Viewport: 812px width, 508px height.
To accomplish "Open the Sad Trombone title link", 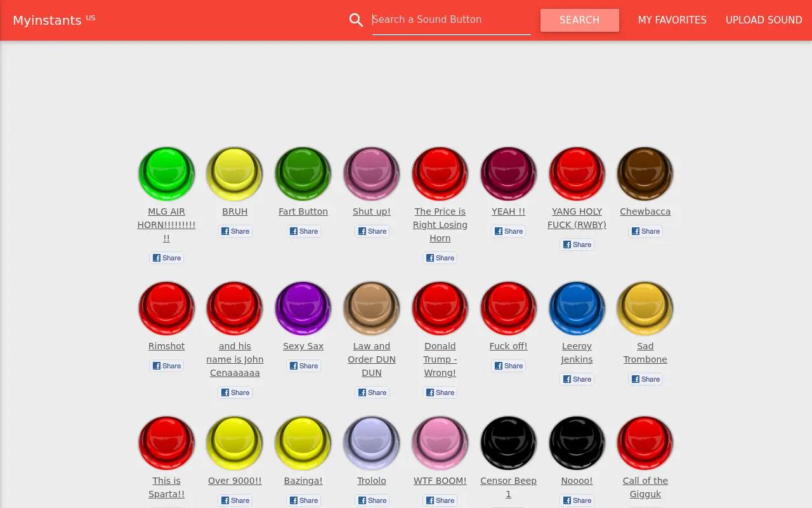I will [645, 353].
